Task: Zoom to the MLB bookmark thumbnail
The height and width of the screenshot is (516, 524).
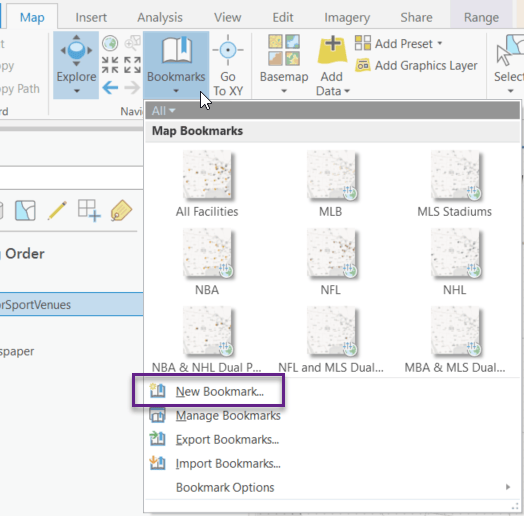Action: tap(331, 175)
